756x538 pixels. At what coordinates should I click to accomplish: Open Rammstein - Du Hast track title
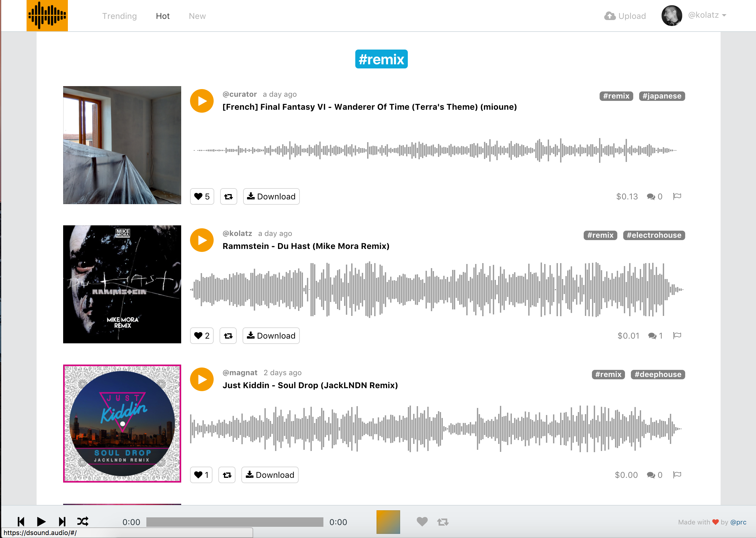pos(306,246)
